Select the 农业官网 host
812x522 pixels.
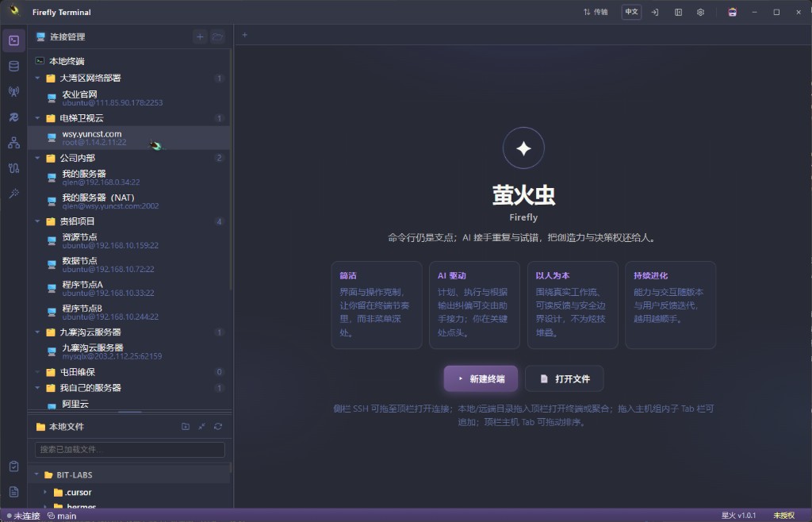point(129,98)
